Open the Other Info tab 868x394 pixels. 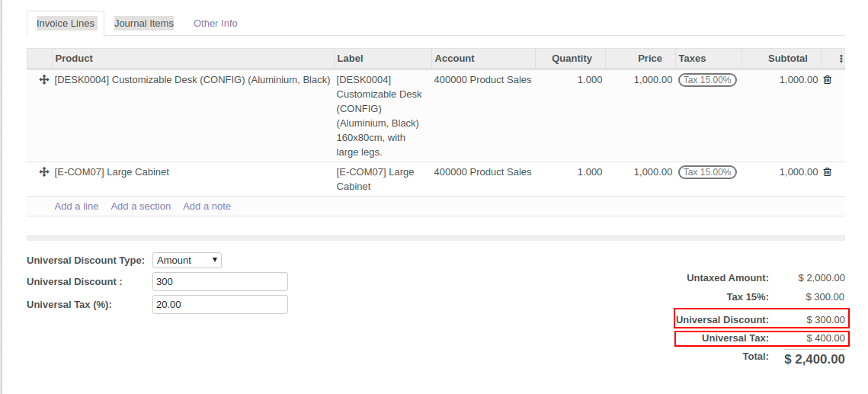[215, 24]
